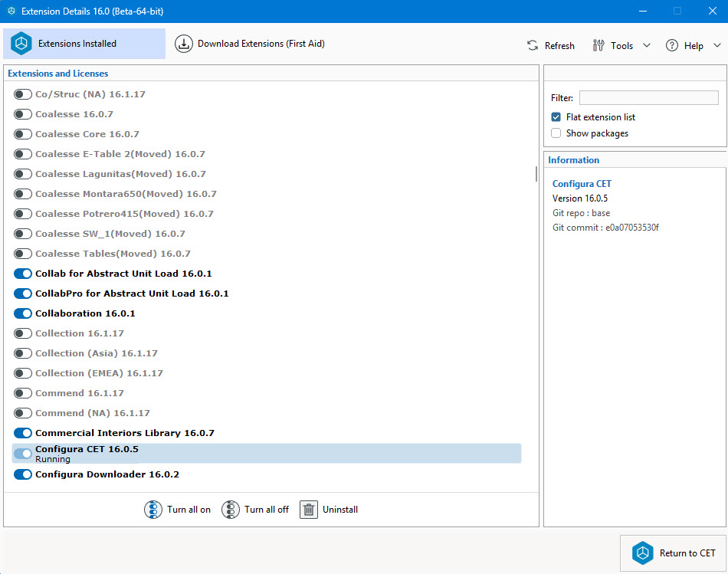
Task: Enable Coalesse Lagunitas(Moved) toggle
Action: (23, 174)
